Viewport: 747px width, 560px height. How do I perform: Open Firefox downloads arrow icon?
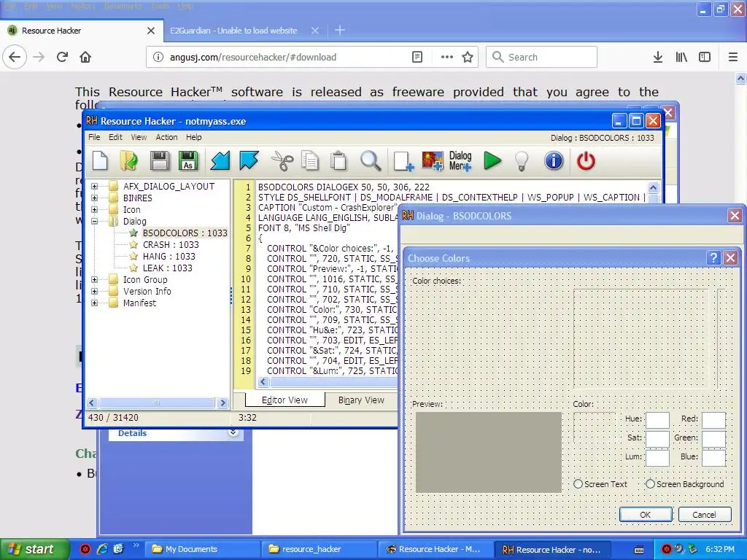(x=658, y=57)
